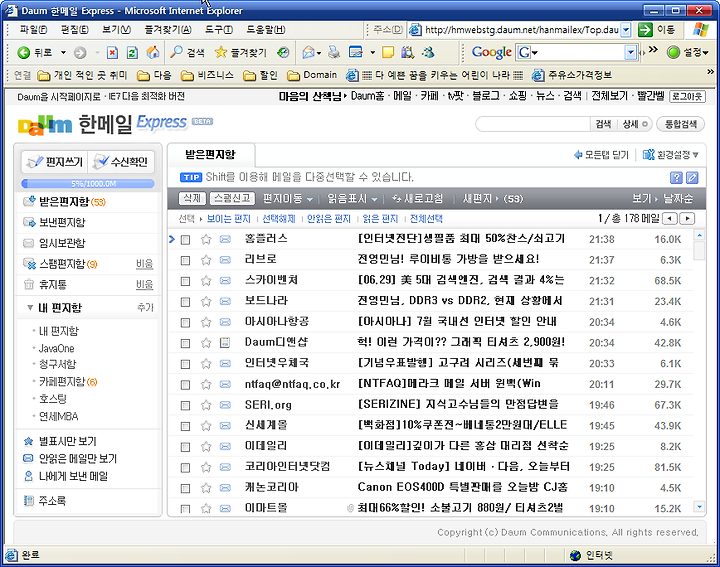Click the 삭제 delete button
Image resolution: width=720 pixels, height=567 pixels.
pyautogui.click(x=192, y=198)
